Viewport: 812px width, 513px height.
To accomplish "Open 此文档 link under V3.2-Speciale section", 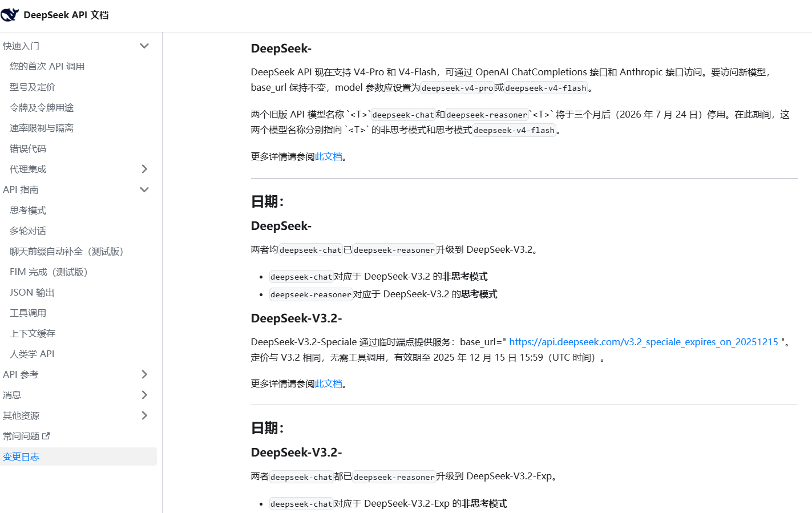I will 329,383.
